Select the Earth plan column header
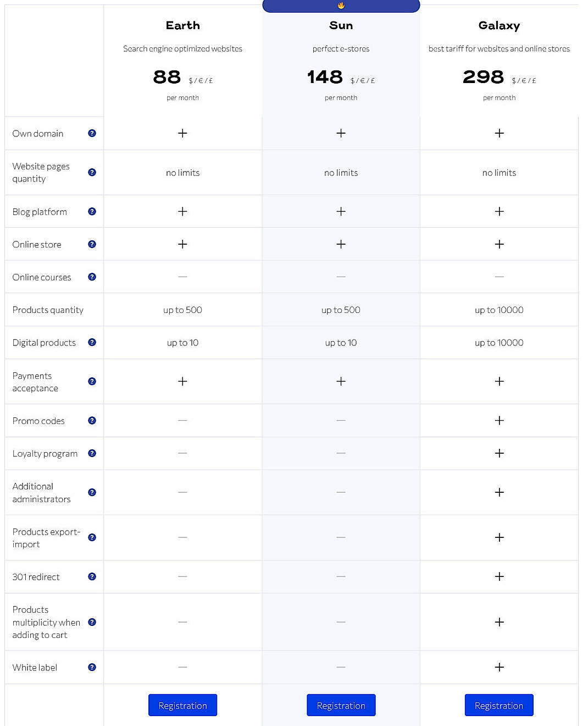The width and height of the screenshot is (588, 726). coord(182,25)
